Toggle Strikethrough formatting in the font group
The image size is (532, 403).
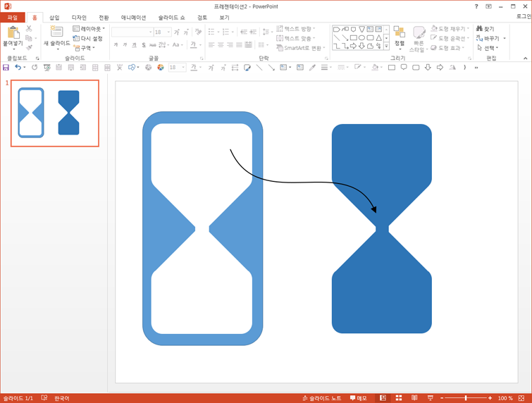153,45
